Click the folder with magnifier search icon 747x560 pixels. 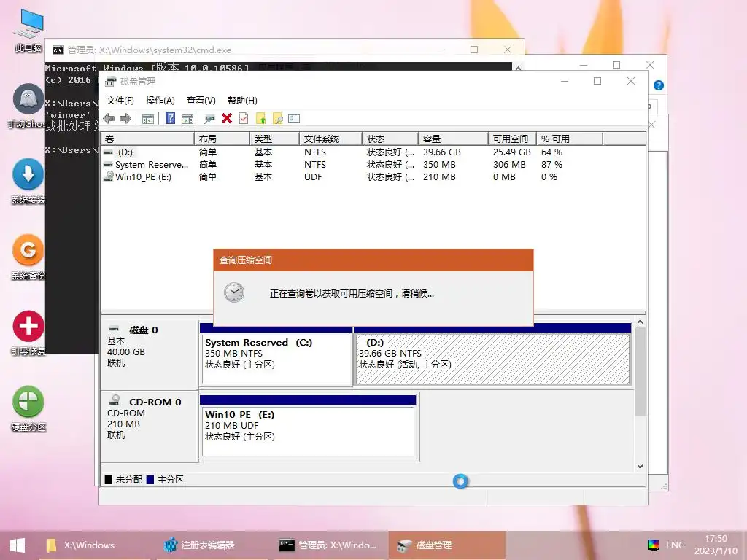point(278,119)
